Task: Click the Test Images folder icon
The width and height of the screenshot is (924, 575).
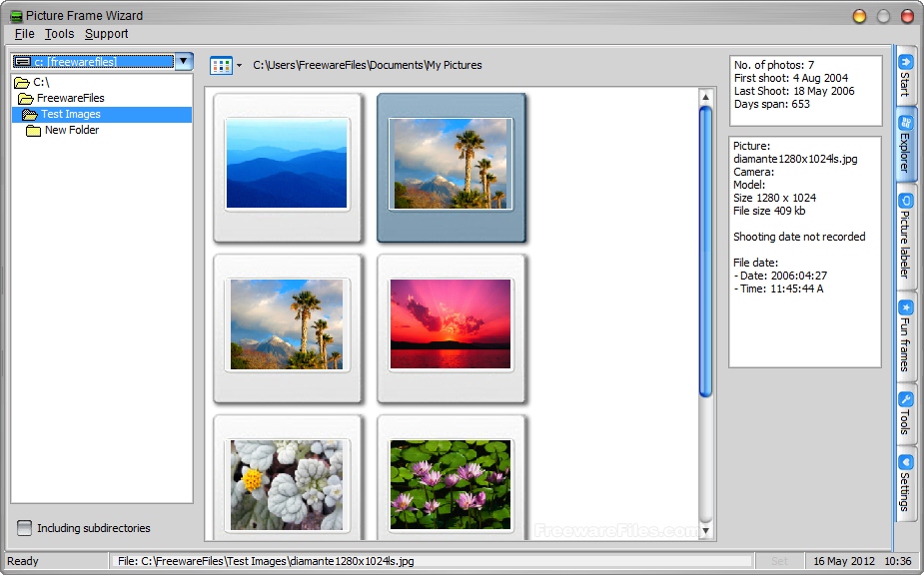Action: point(29,114)
